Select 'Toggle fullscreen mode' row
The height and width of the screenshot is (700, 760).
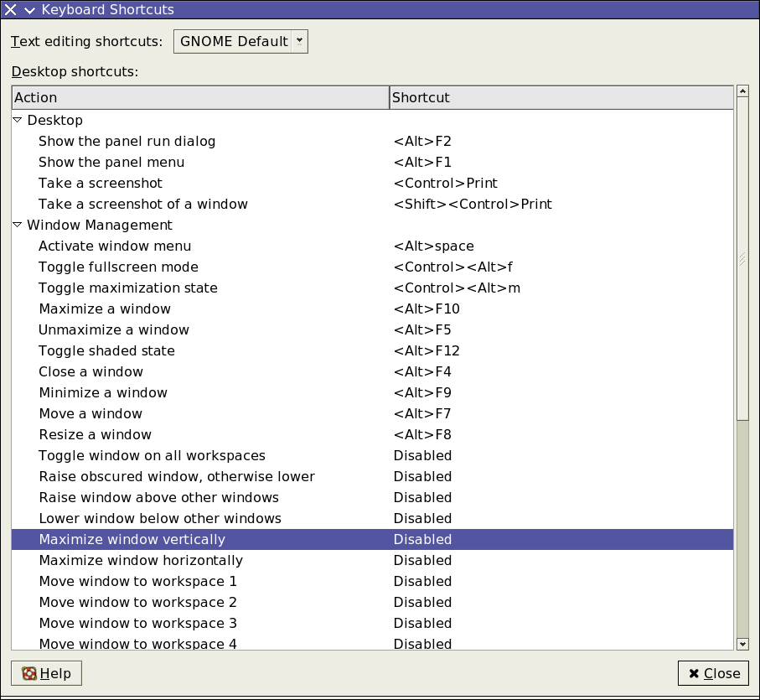(x=372, y=267)
